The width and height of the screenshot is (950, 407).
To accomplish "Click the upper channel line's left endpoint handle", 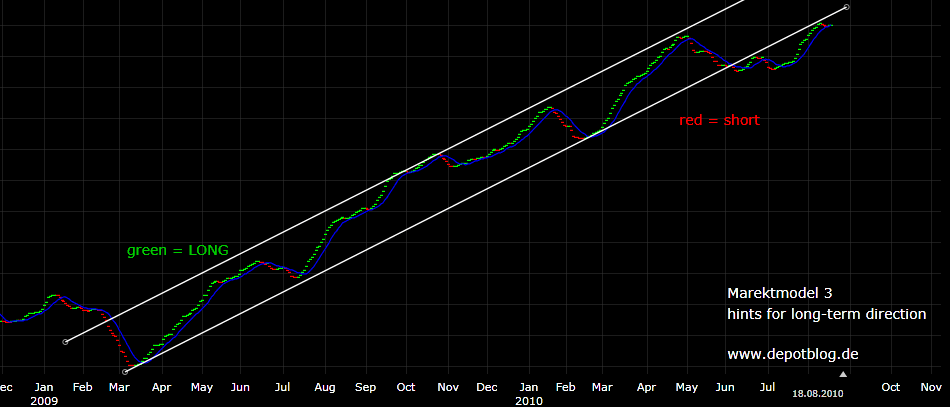I will click(65, 342).
